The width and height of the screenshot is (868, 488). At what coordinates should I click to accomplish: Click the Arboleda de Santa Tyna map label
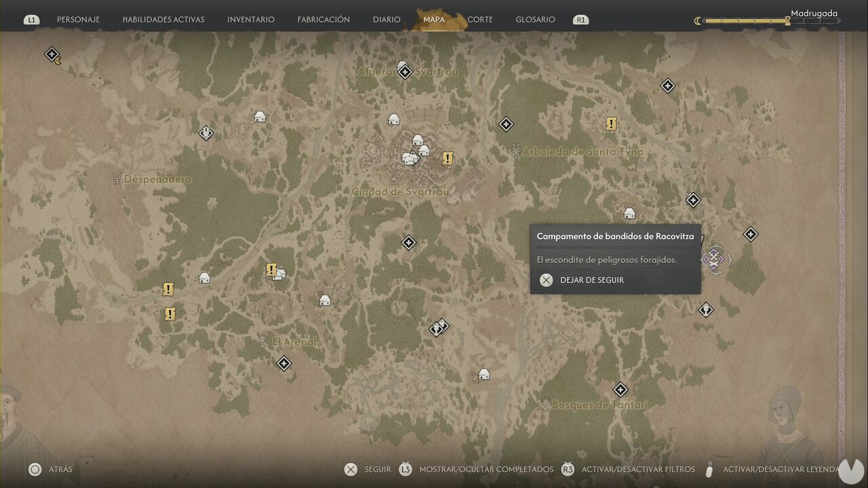coord(583,152)
